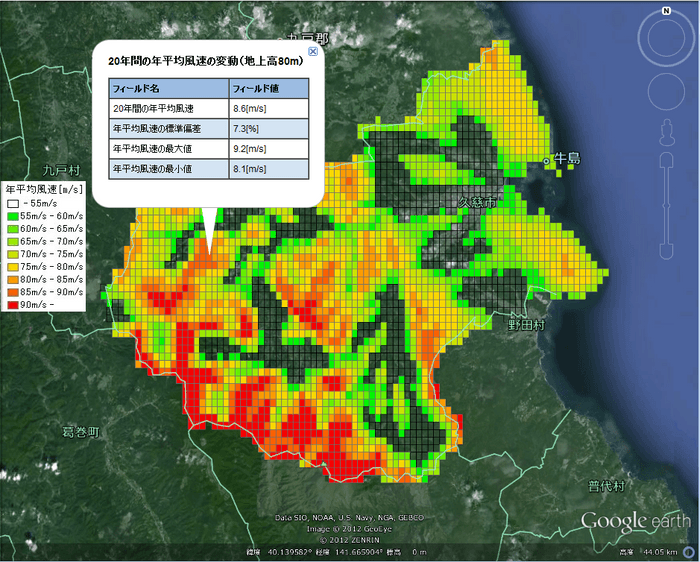Click the Look joystick inside the compass ring

tap(666, 37)
